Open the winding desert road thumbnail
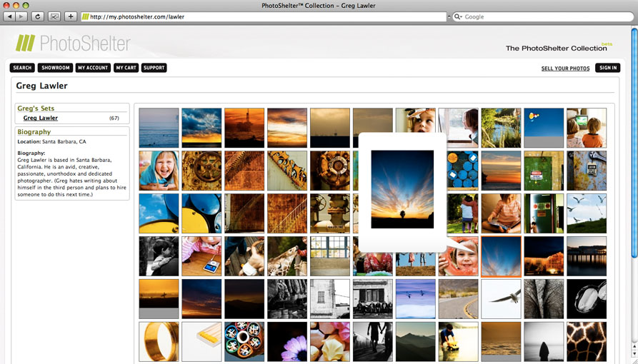 click(458, 299)
